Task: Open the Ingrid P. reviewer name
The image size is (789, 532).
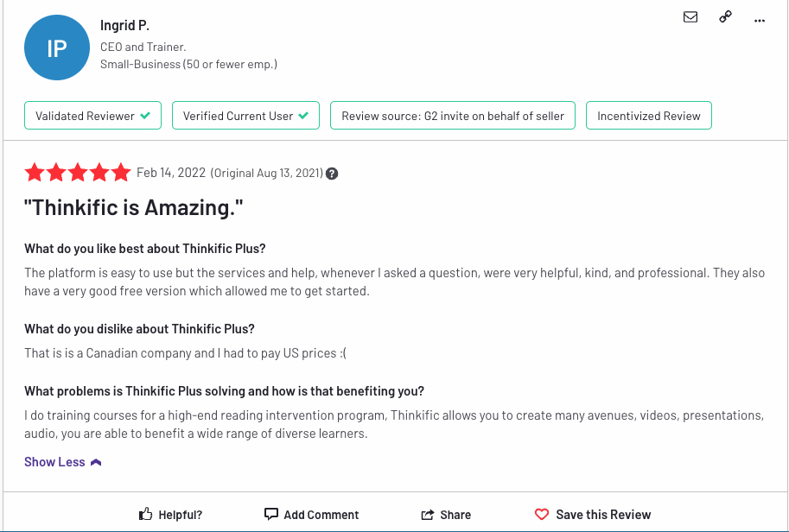Action: [124, 25]
